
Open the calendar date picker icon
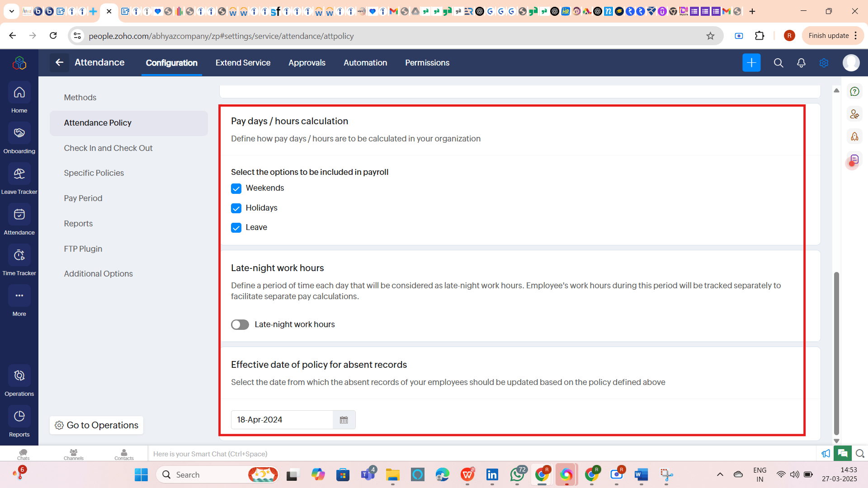pos(344,420)
